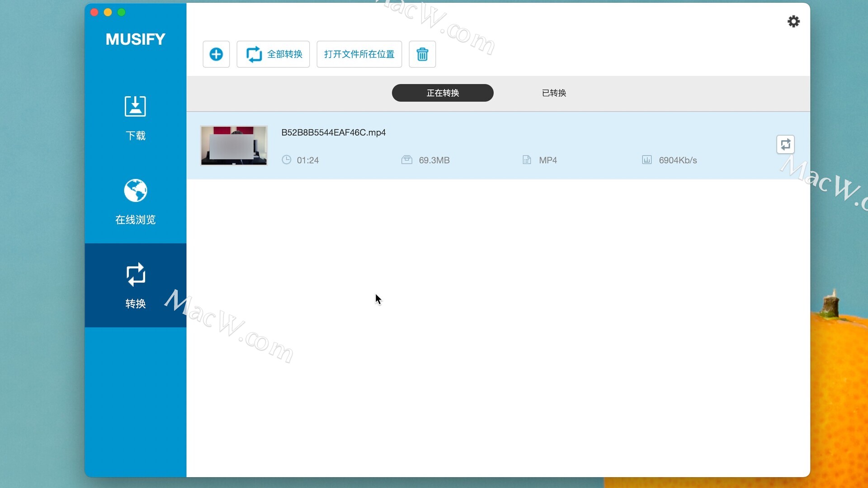Click the clock icon beside 01:24
The height and width of the screenshot is (488, 868).
286,160
